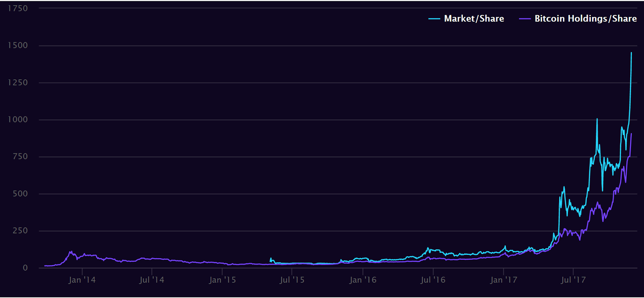Click the 500 y-axis value
Screen dimensions: 644x298
(x=20, y=194)
